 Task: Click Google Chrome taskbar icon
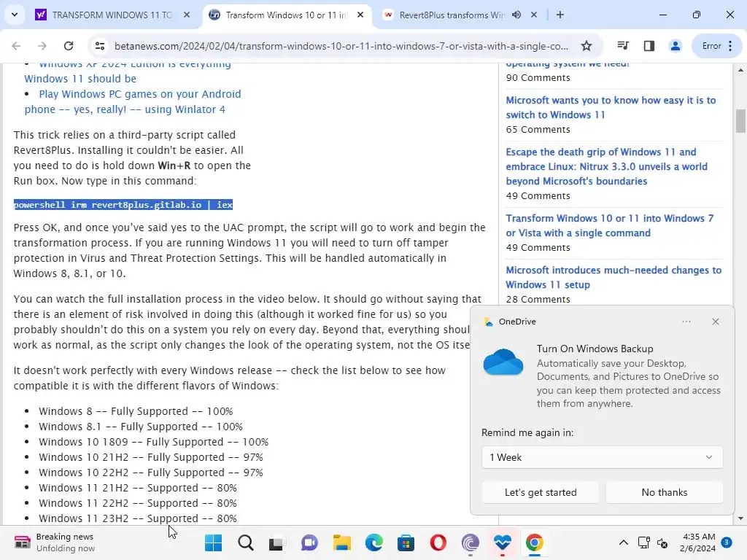tap(535, 542)
